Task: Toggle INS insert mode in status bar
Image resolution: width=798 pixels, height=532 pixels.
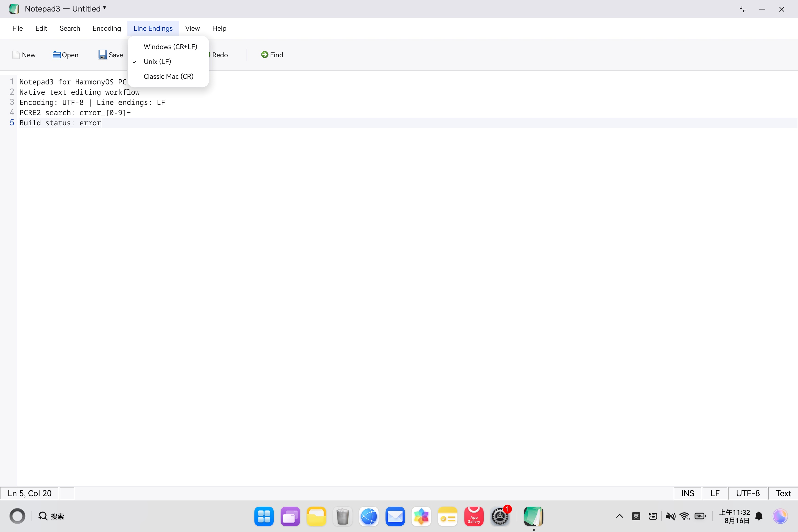Action: [688, 493]
